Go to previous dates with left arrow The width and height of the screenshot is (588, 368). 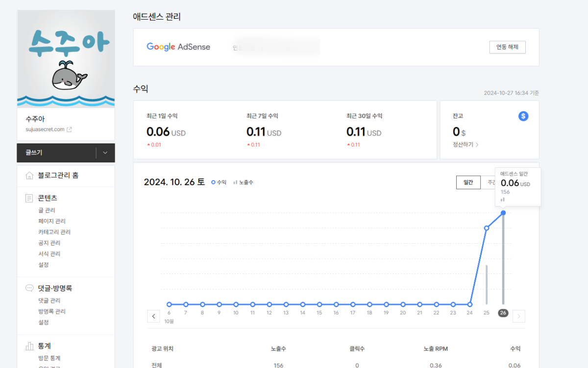point(153,316)
